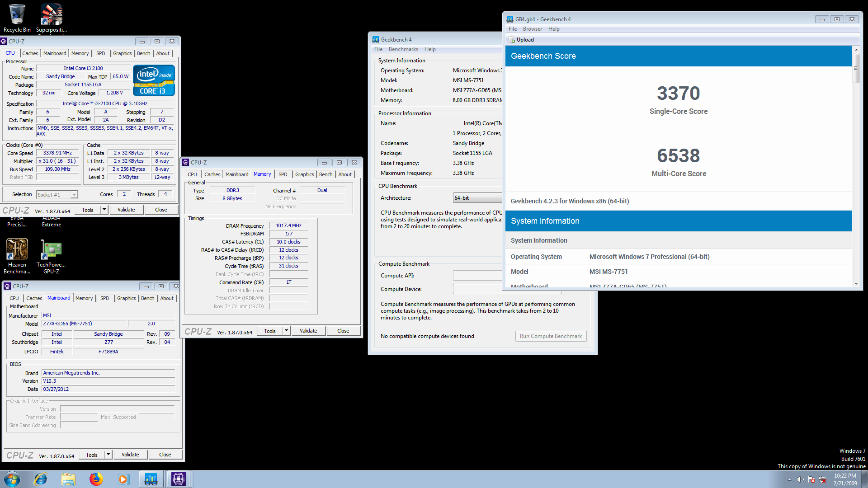Click Close button in Mainboard CPU-Z window
The image size is (868, 488).
pos(165,455)
